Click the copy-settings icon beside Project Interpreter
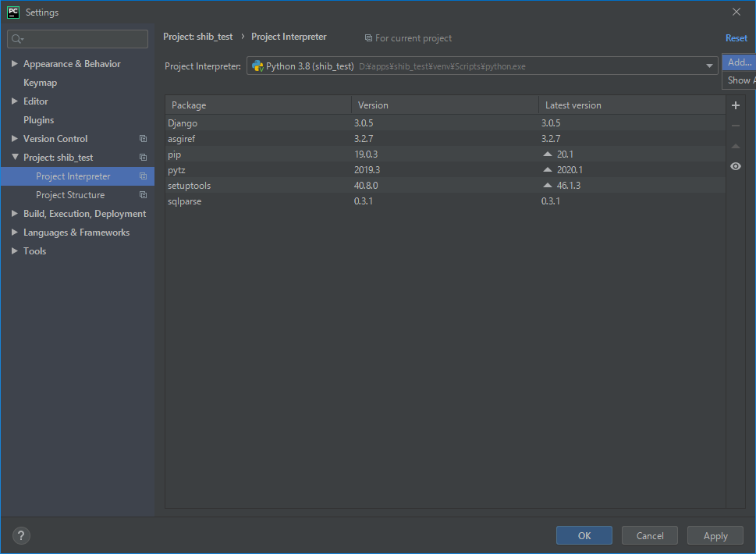This screenshot has width=756, height=554. coord(141,176)
